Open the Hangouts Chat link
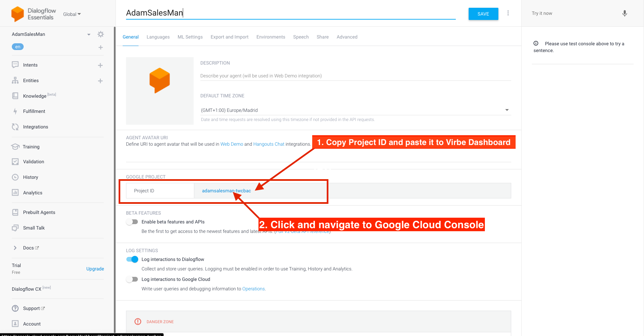The width and height of the screenshot is (644, 336). 269,144
